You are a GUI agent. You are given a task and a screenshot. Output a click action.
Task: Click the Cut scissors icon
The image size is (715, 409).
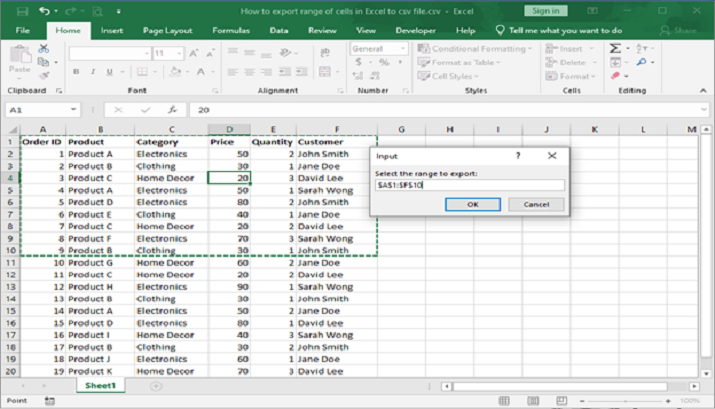point(43,49)
